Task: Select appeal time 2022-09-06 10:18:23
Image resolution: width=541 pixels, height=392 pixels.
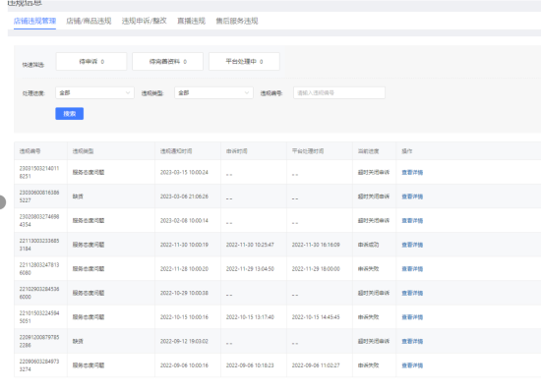Action: click(x=250, y=365)
